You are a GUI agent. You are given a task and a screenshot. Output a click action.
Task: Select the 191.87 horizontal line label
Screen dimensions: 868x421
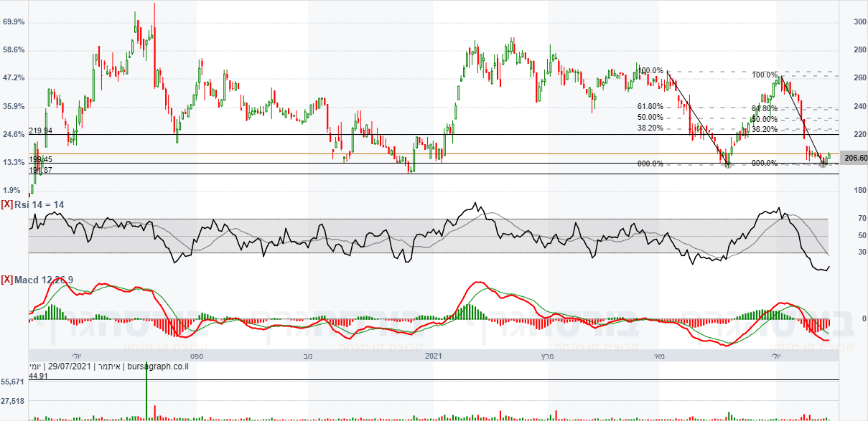click(x=41, y=170)
